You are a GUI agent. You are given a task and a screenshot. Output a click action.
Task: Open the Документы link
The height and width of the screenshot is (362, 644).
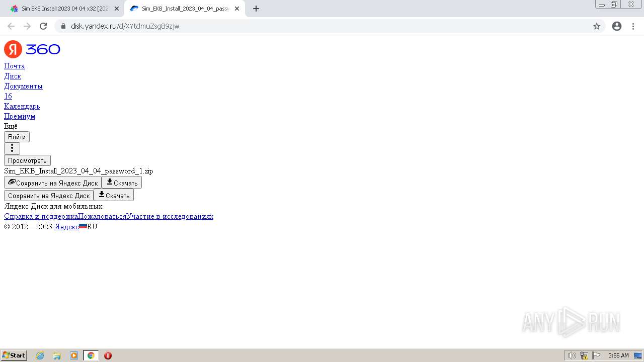[23, 86]
